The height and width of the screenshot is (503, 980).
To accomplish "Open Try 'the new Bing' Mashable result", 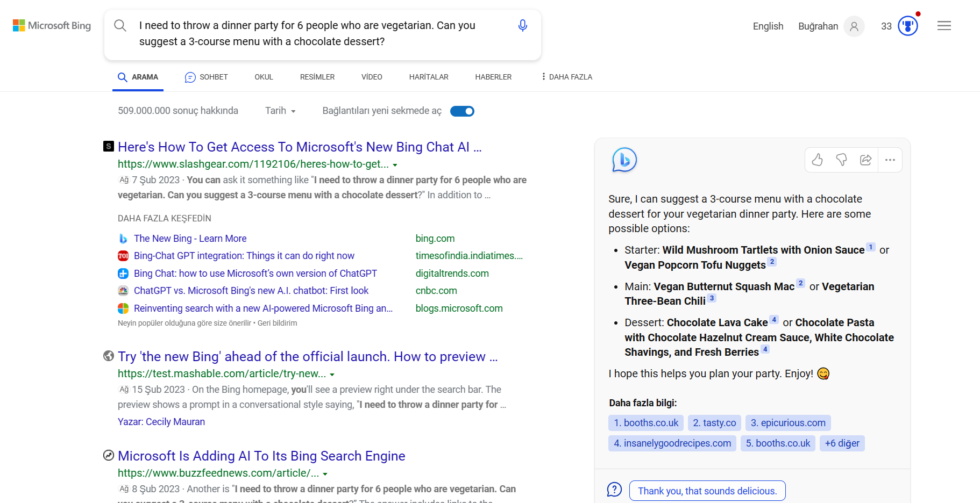I will click(308, 356).
